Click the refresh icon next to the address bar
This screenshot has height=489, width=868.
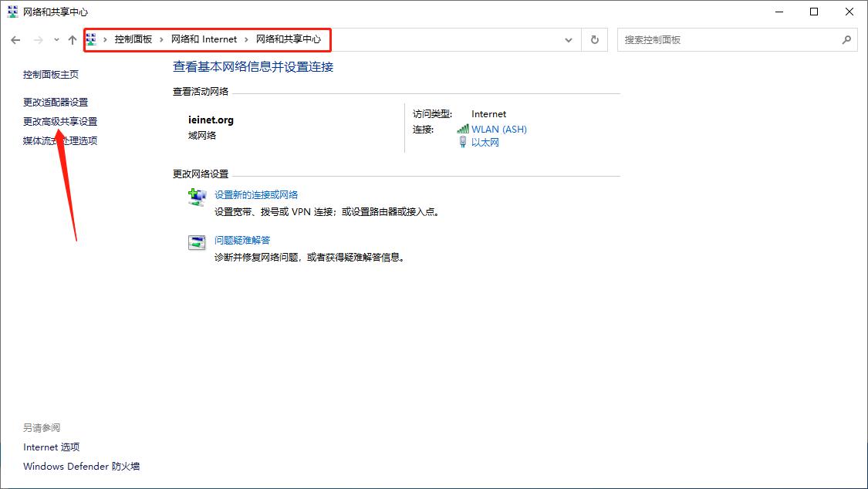[x=594, y=39]
